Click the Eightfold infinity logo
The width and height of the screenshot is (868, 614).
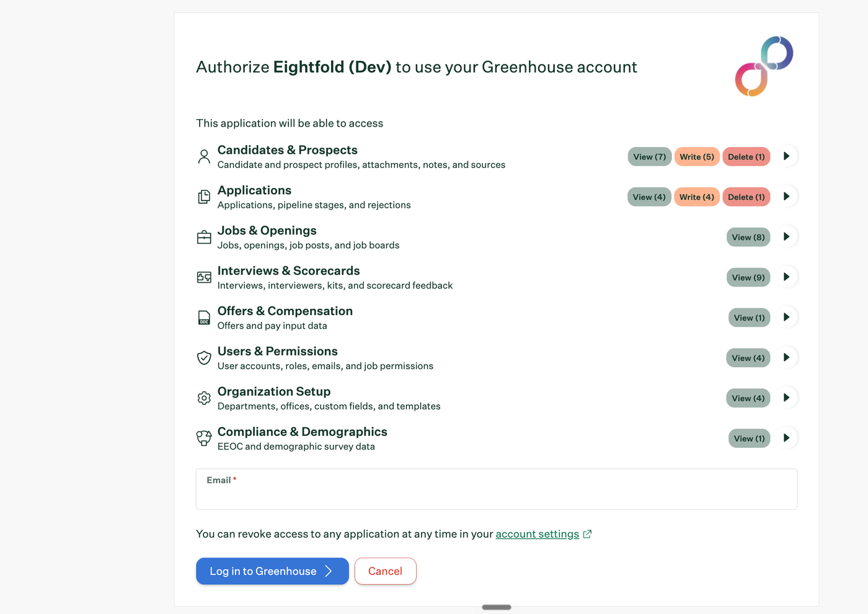764,66
